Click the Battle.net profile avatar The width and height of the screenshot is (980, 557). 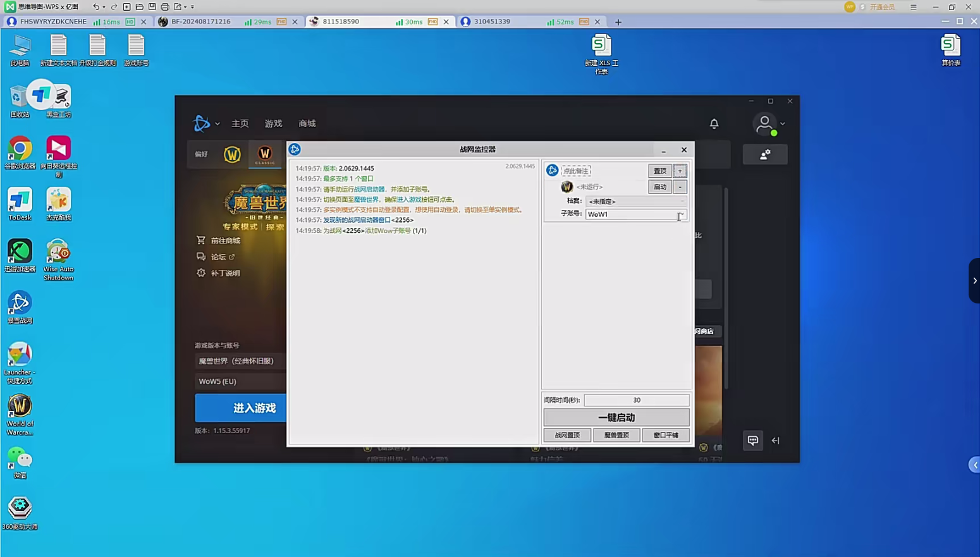tap(765, 124)
